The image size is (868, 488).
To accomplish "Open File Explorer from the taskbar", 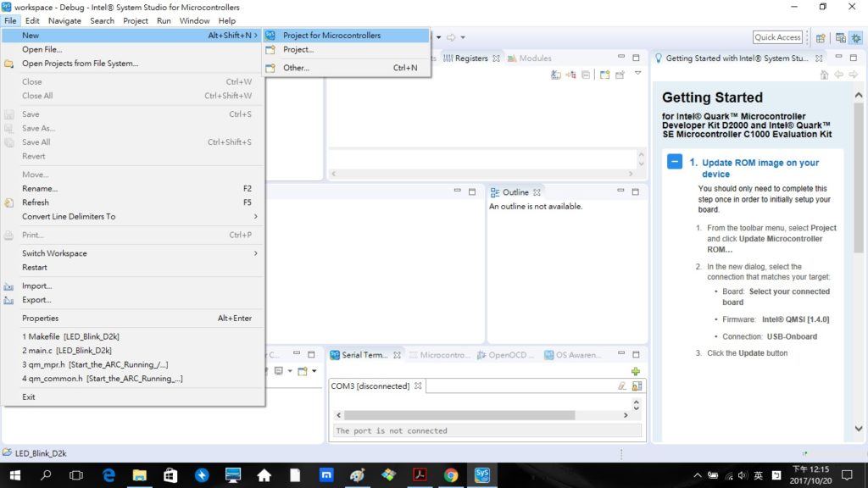I will coord(140,475).
